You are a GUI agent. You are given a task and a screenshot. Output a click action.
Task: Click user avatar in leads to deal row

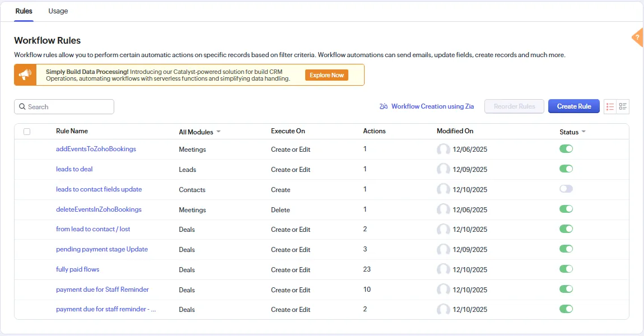443,169
